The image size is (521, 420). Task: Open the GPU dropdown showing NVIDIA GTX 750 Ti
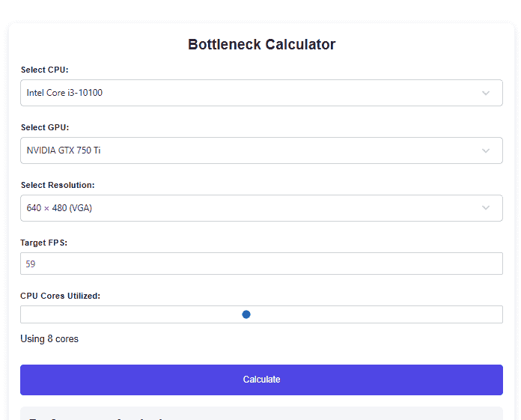247,150
